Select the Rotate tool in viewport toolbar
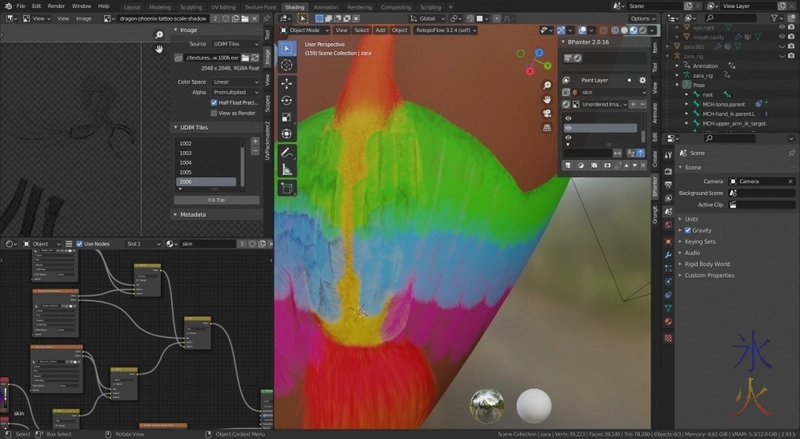The width and height of the screenshot is (800, 439). pyautogui.click(x=287, y=100)
